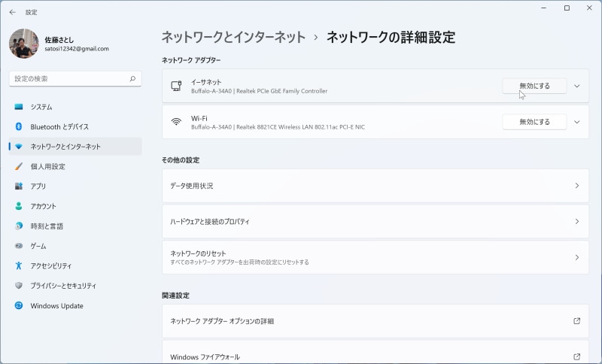Open ハードウェアと接続のプロパティ

tap(375, 222)
